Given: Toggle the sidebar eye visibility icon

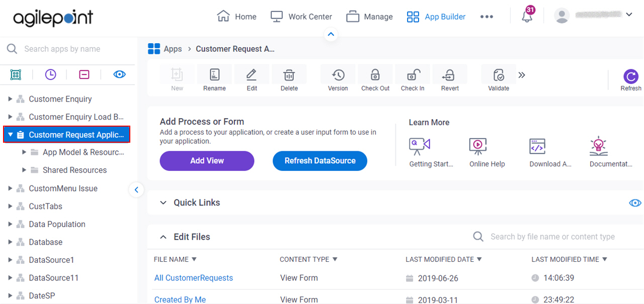Looking at the screenshot, I should pos(119,74).
